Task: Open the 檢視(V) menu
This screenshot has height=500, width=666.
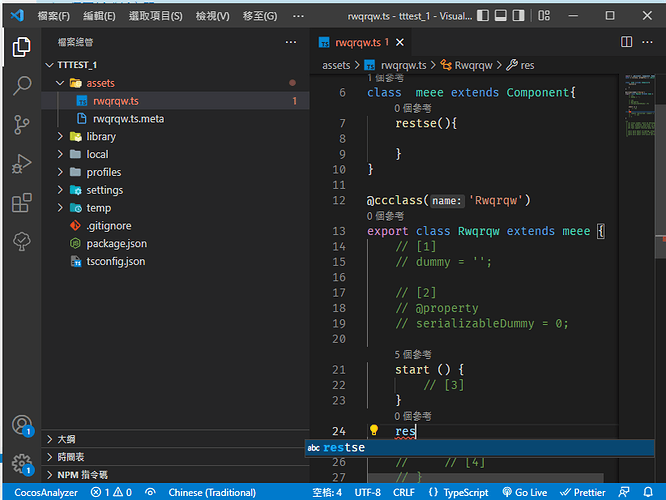Action: 212,16
